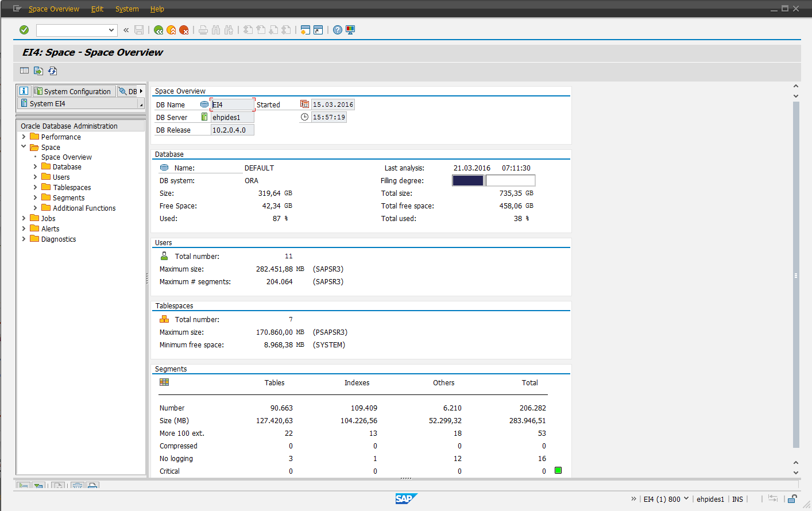The height and width of the screenshot is (511, 812).
Task: Click the Find Next binoculars icon
Action: [x=229, y=30]
